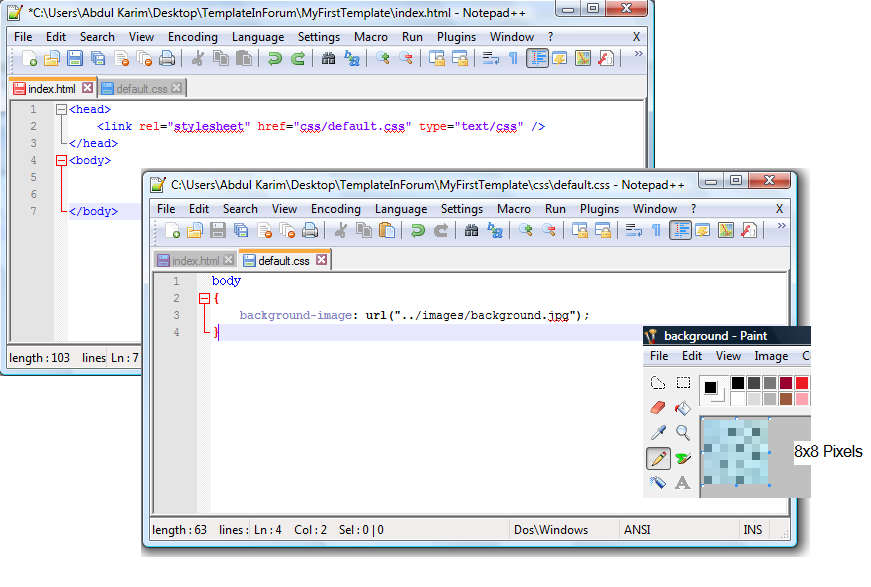
Task: Click Save icon in default.css window toolbar
Action: 217,231
